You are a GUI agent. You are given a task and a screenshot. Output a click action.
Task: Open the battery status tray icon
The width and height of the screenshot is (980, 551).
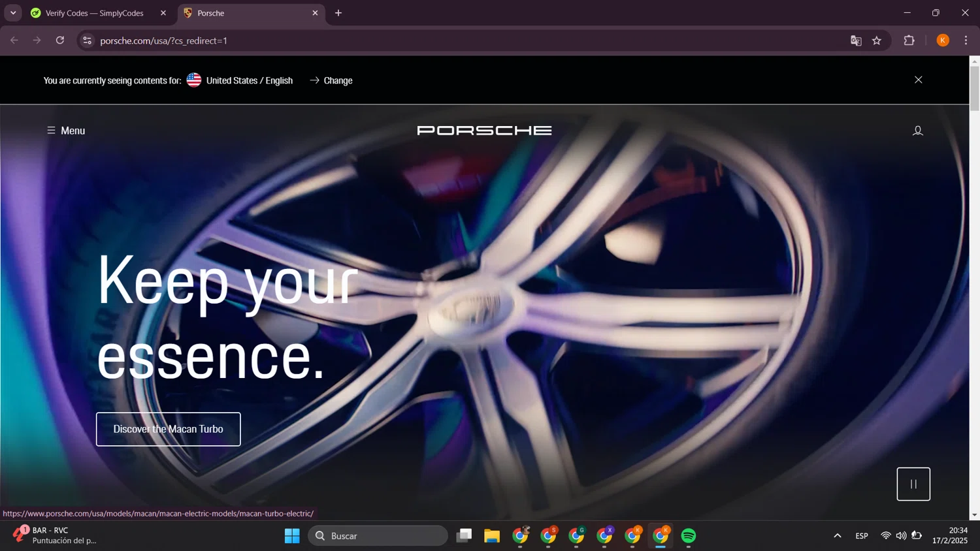coord(917,536)
